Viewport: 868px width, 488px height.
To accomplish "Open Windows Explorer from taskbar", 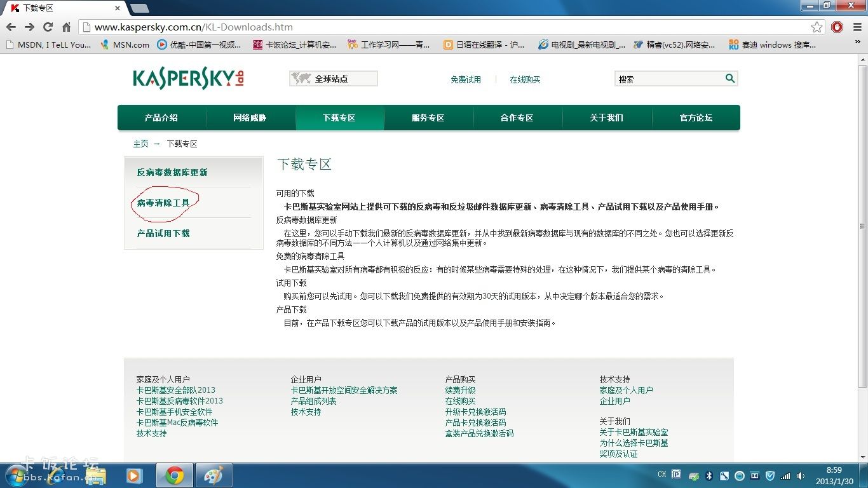I will pos(95,475).
